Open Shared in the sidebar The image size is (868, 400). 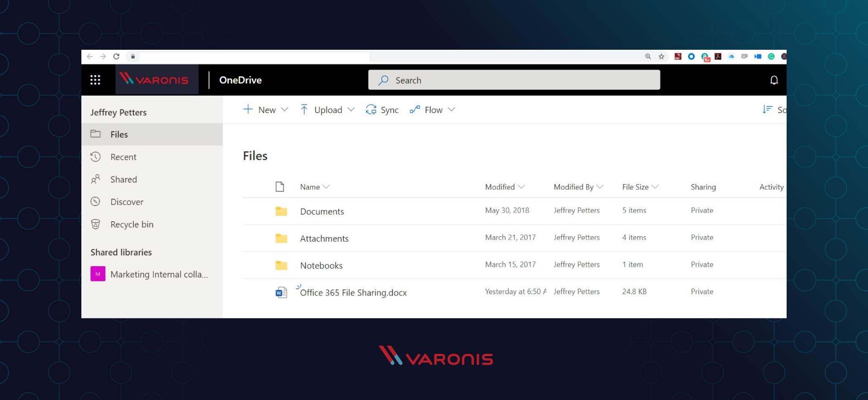click(152, 180)
